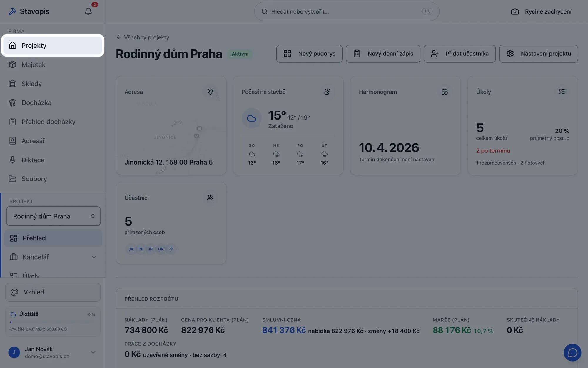This screenshot has width=588, height=368.
Task: Click the 841 376 Kč contract price
Action: pyautogui.click(x=284, y=330)
